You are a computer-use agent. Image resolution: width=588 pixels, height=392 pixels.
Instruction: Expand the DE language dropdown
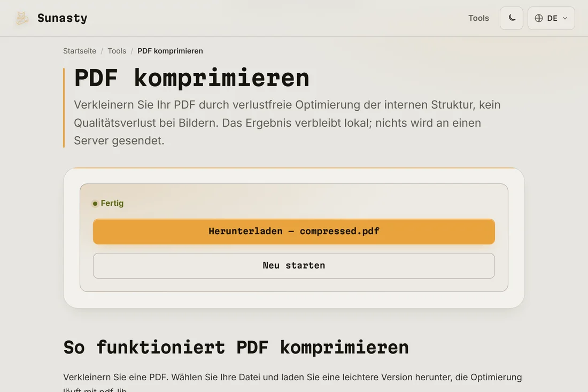tap(551, 18)
